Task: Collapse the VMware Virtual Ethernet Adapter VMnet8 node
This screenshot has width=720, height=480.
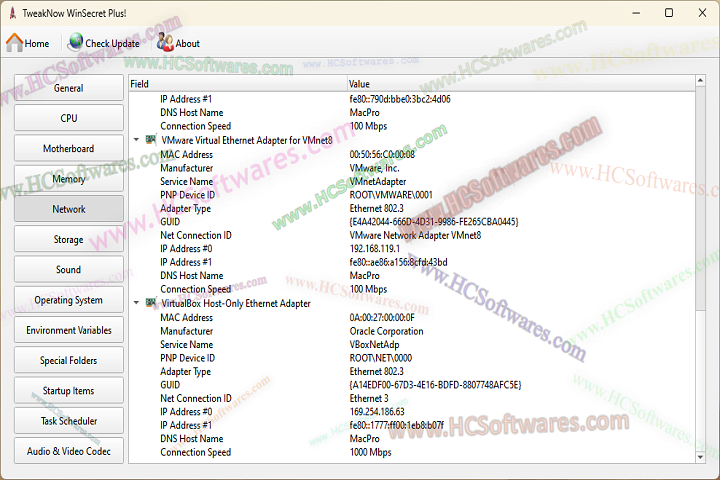Action: point(136,140)
